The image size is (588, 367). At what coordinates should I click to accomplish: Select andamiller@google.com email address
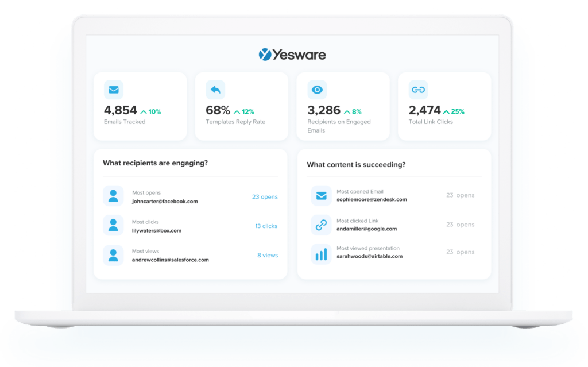click(x=367, y=229)
